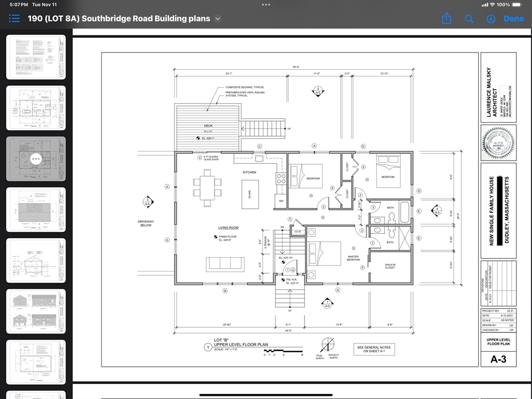Tap the A-3 sheet number on the plan
The width and height of the screenshot is (532, 399).
[498, 359]
